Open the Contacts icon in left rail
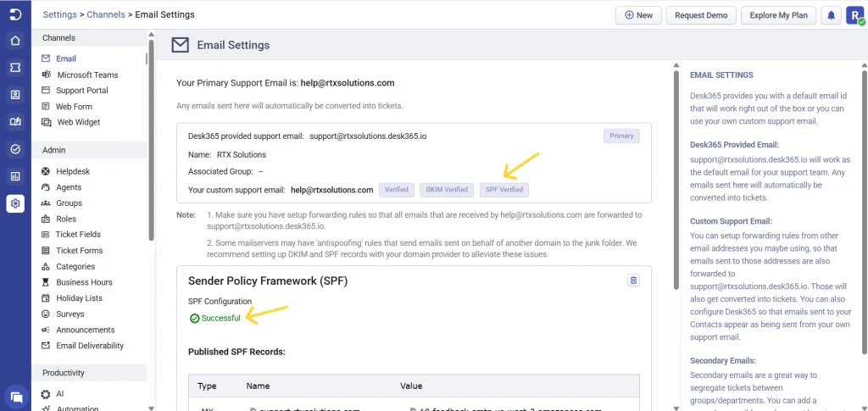The image size is (868, 411). point(15,95)
